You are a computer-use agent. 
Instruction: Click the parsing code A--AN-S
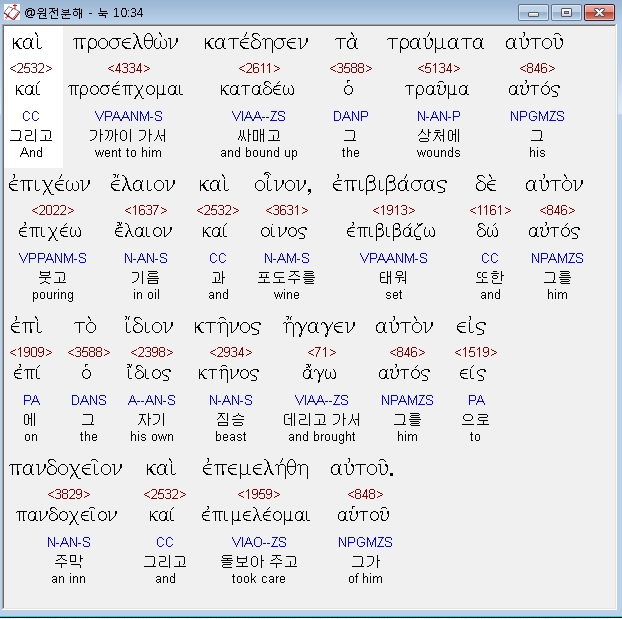(152, 400)
